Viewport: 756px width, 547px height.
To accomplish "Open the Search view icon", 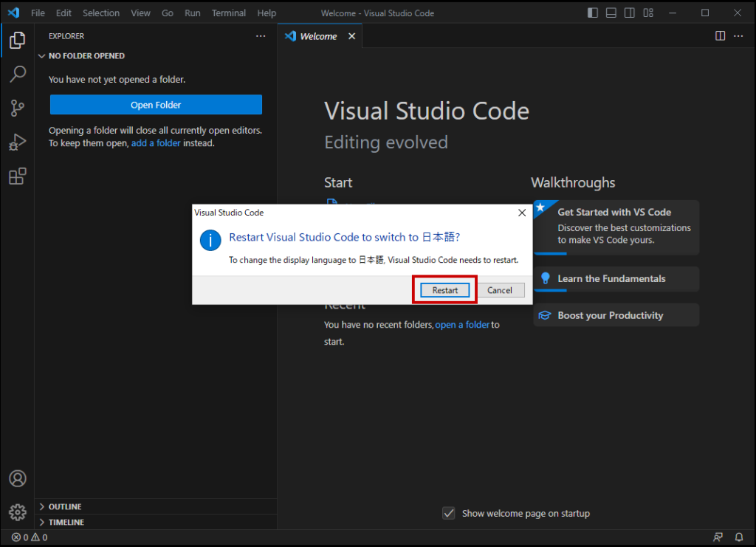I will (17, 74).
